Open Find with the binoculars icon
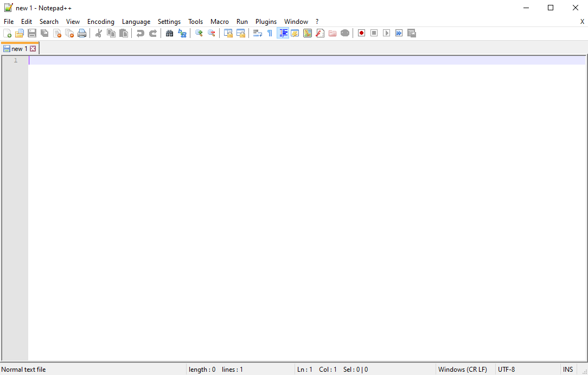This screenshot has width=588, height=375. (169, 33)
